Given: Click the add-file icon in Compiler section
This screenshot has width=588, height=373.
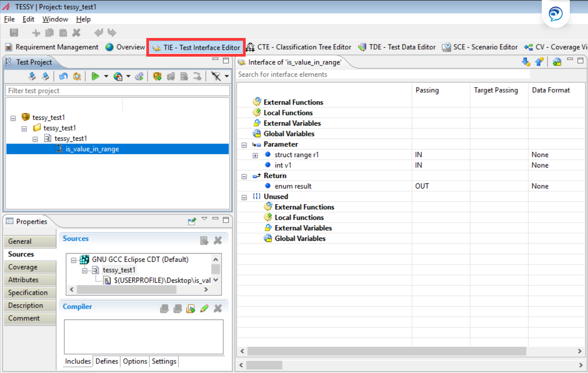Looking at the screenshot, I should point(191,309).
